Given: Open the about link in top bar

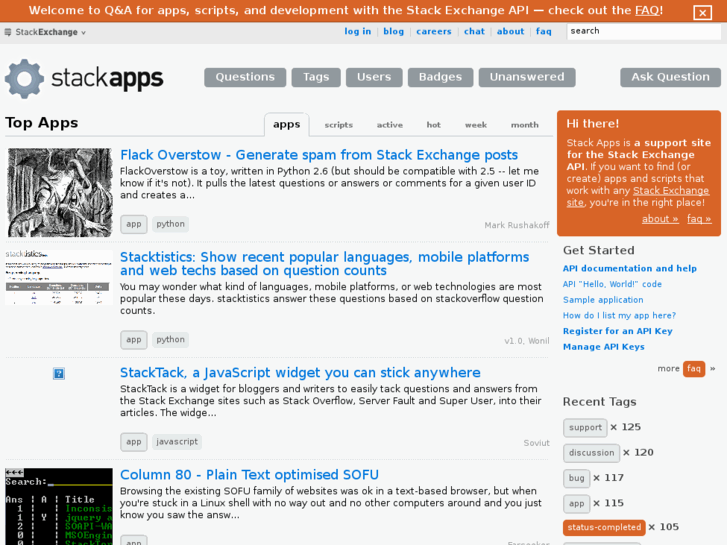Looking at the screenshot, I should [x=510, y=31].
